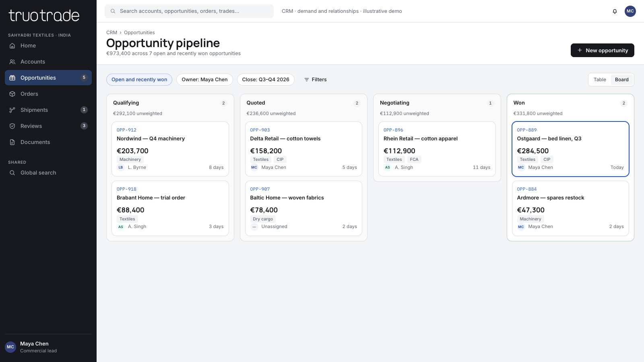Image resolution: width=644 pixels, height=362 pixels.
Task: Click the Negotiating column header
Action: [x=394, y=103]
